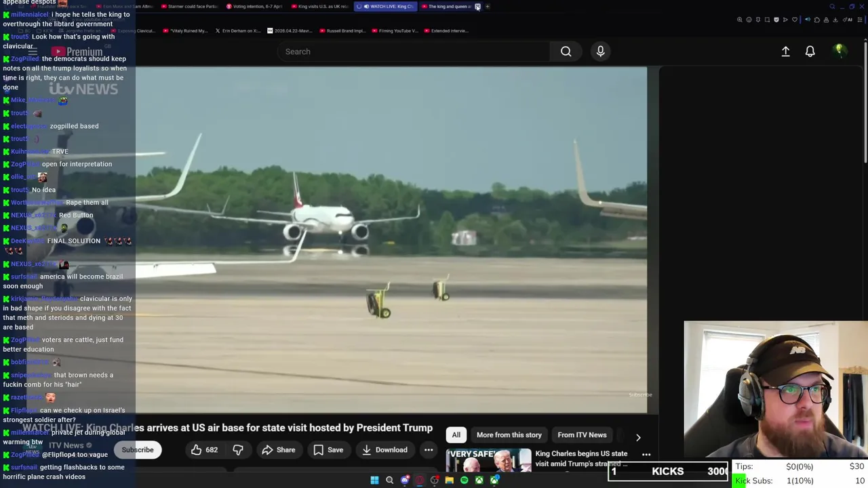The width and height of the screenshot is (868, 488).
Task: Subscribe to the ITV News channel
Action: coord(138,449)
